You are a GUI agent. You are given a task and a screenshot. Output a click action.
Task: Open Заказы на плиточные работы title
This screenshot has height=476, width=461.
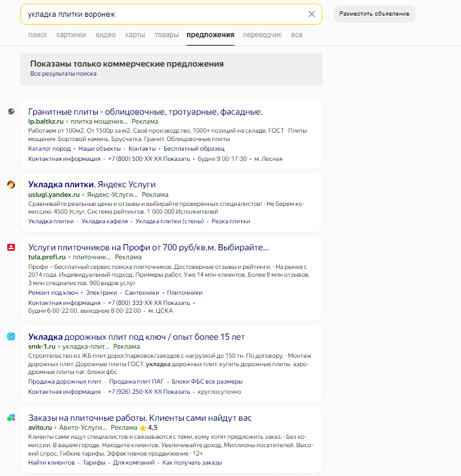tap(140, 418)
